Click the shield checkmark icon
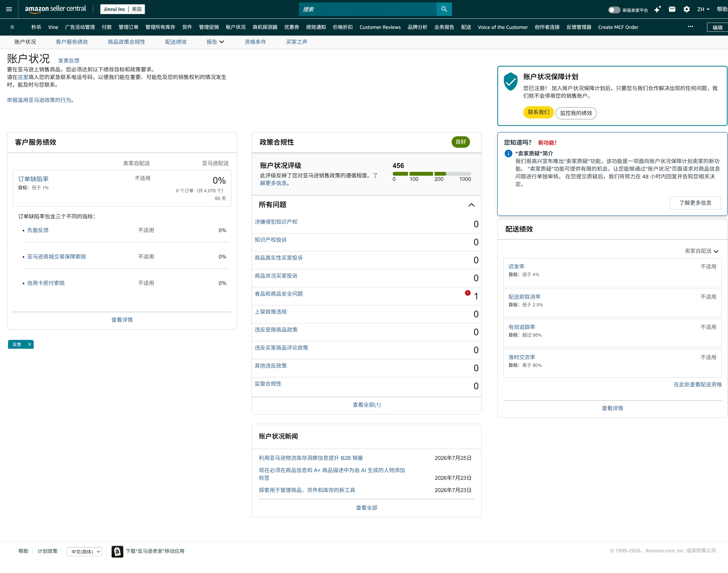Image resolution: width=728 pixels, height=573 pixels. tap(511, 82)
